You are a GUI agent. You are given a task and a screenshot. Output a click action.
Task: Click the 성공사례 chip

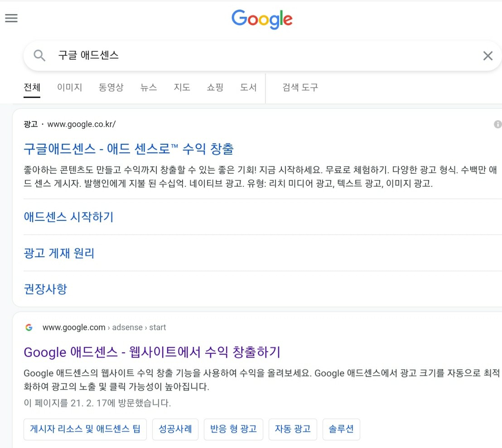(175, 429)
